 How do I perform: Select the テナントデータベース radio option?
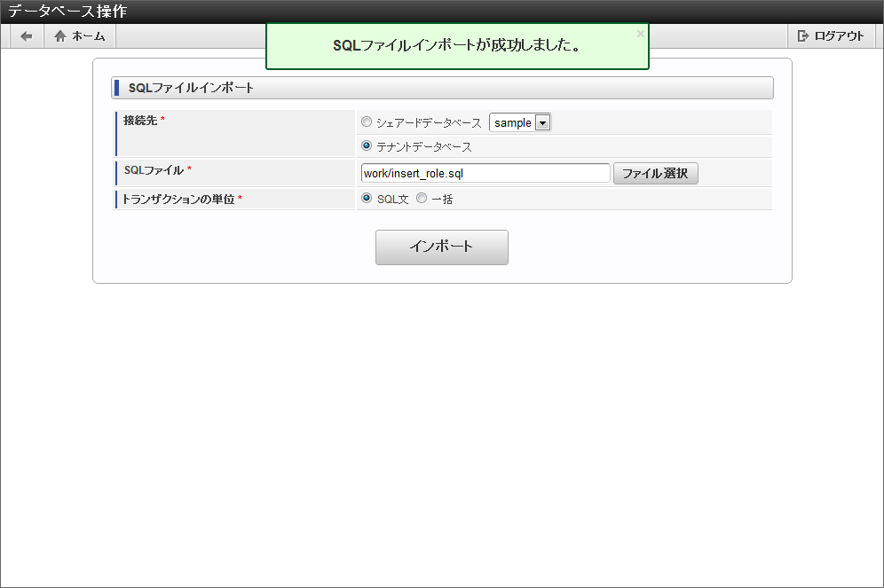(367, 145)
